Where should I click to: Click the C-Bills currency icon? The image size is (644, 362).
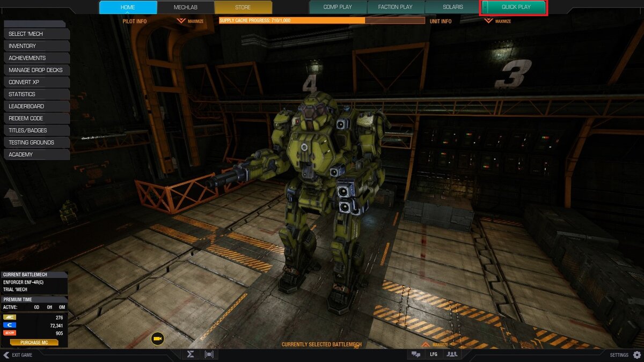(10, 325)
